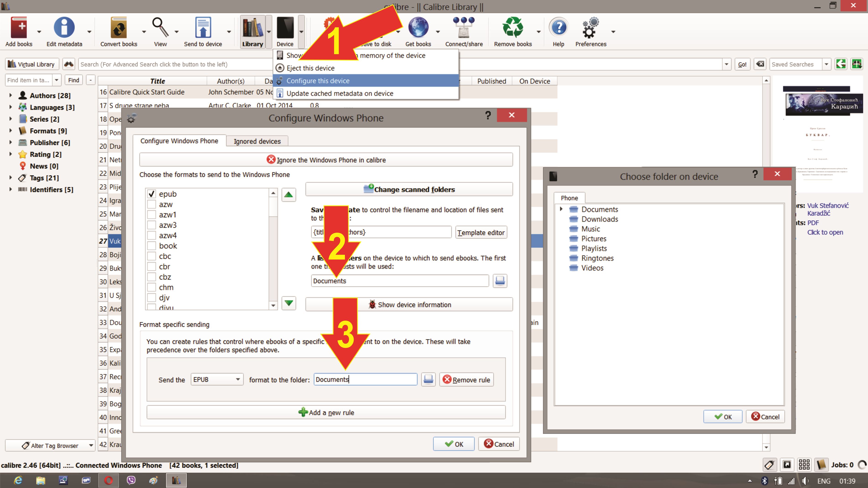Expand the Authors category in tag browser
868x488 pixels.
pyautogui.click(x=10, y=95)
